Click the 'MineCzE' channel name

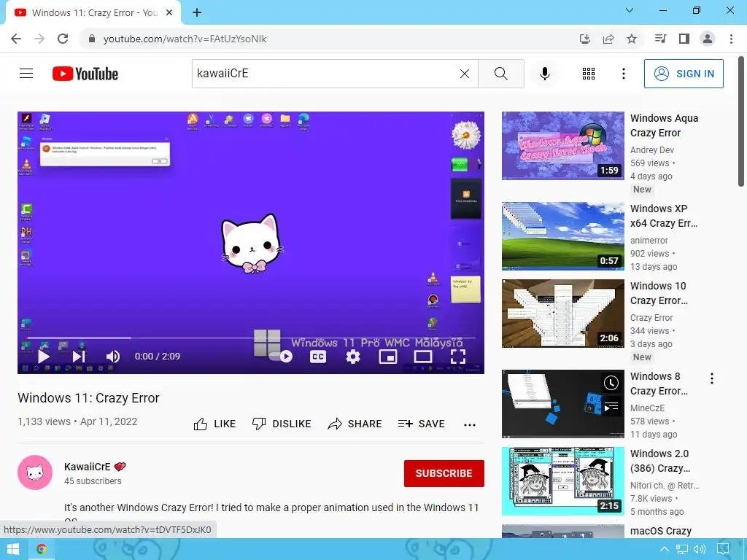click(x=647, y=408)
